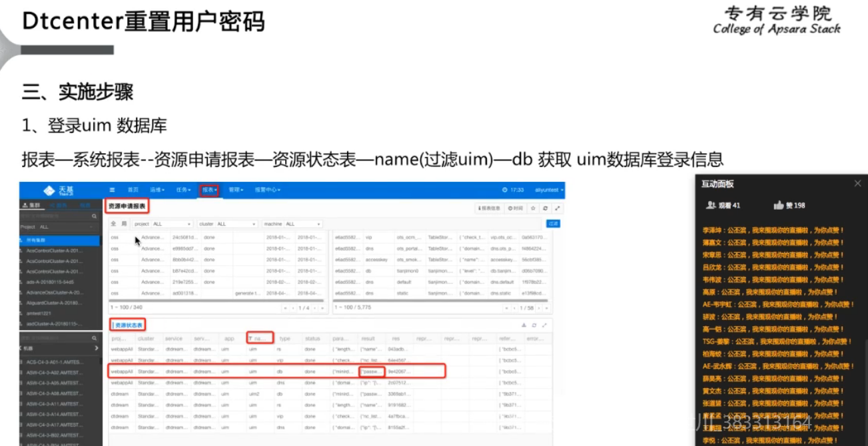Open the 报警中心 dropdown menu
The image size is (868, 446).
coord(267,190)
